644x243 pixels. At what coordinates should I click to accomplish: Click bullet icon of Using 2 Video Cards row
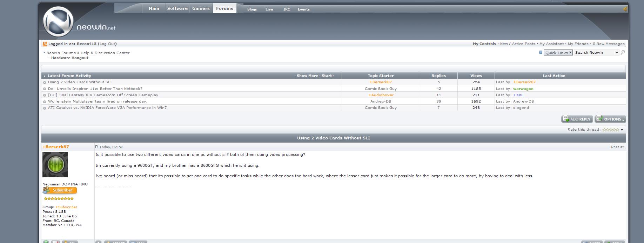tap(45, 83)
